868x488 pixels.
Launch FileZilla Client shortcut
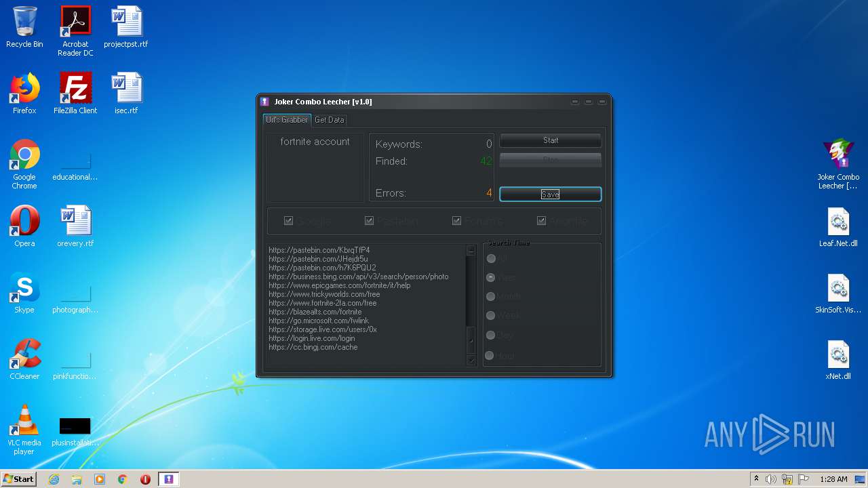click(75, 94)
